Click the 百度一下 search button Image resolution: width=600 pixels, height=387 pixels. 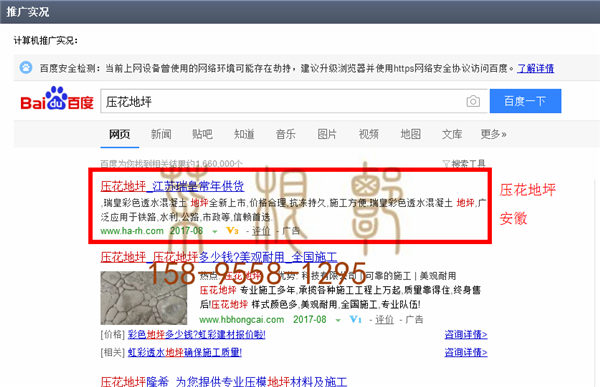click(x=525, y=101)
